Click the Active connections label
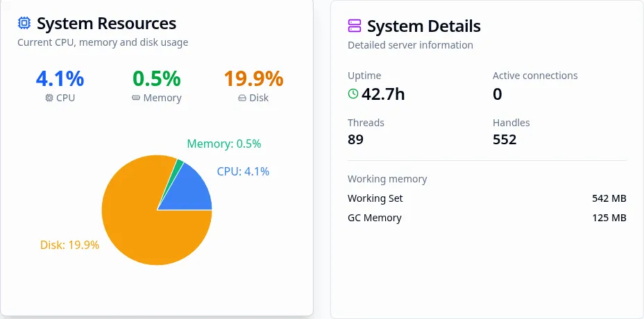644x319 pixels. pos(535,76)
